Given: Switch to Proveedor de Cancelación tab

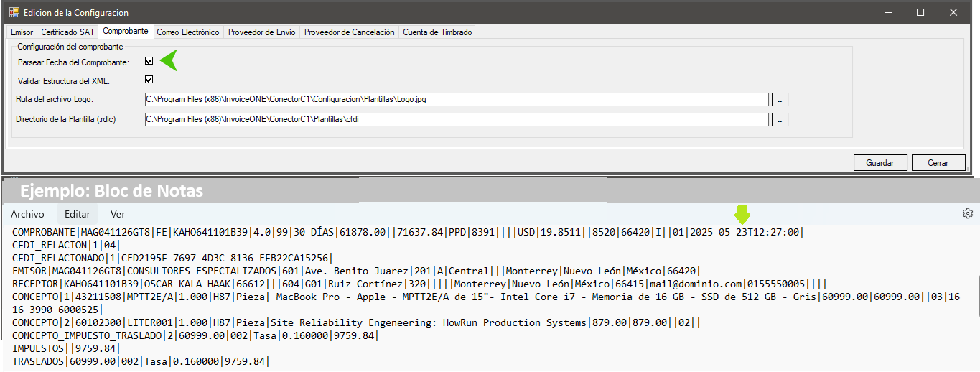Looking at the screenshot, I should 349,32.
